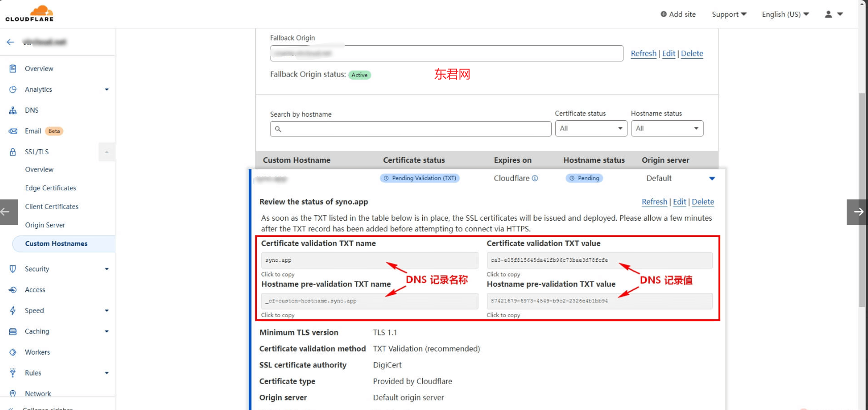This screenshot has width=868, height=410.
Task: Collapse the SSL/TLS sidebar section
Action: pos(107,152)
